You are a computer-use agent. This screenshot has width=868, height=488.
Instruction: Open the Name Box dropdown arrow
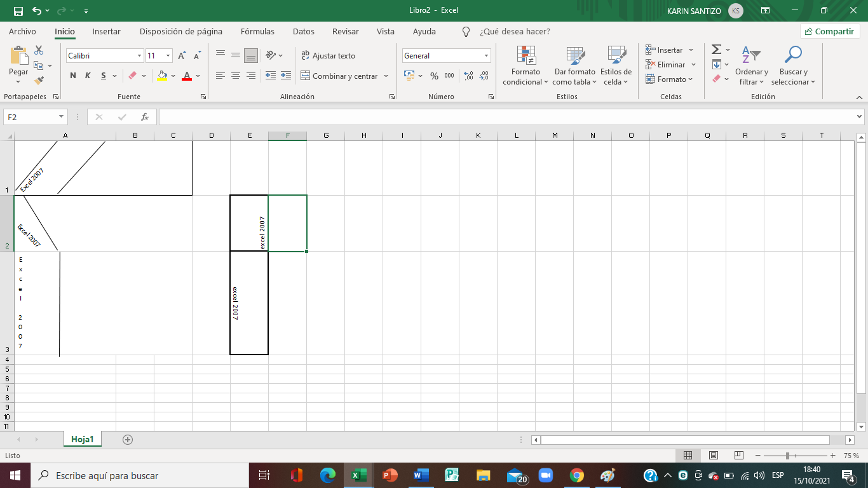[x=62, y=117]
